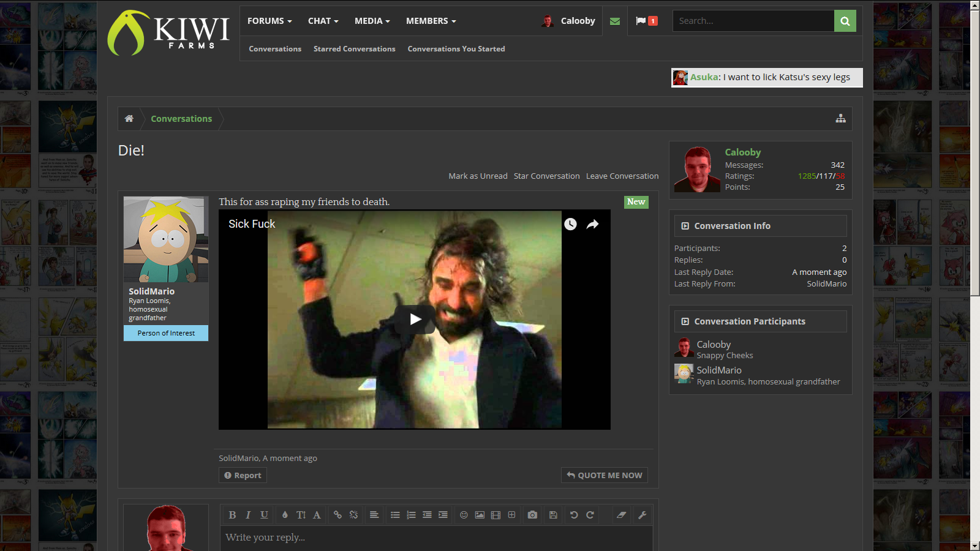Open alerts flag with 1 notification

(647, 21)
